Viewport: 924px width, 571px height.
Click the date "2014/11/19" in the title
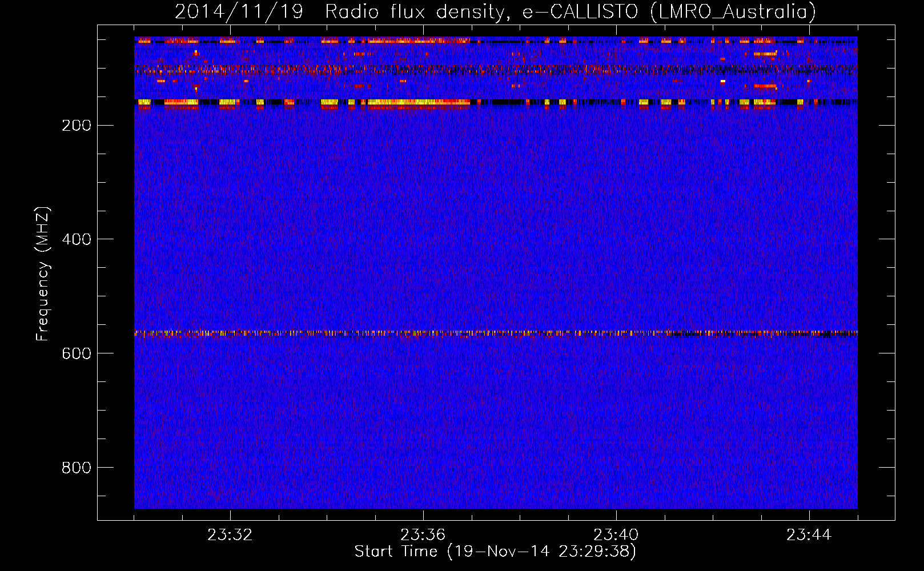239,12
